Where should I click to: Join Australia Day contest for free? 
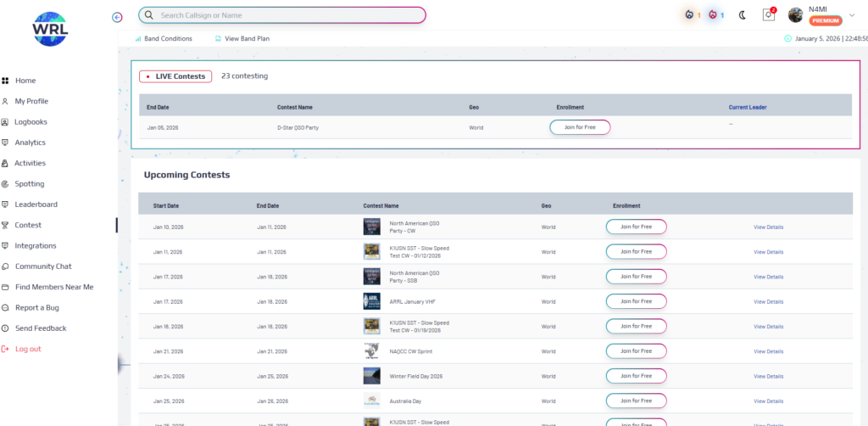click(636, 400)
